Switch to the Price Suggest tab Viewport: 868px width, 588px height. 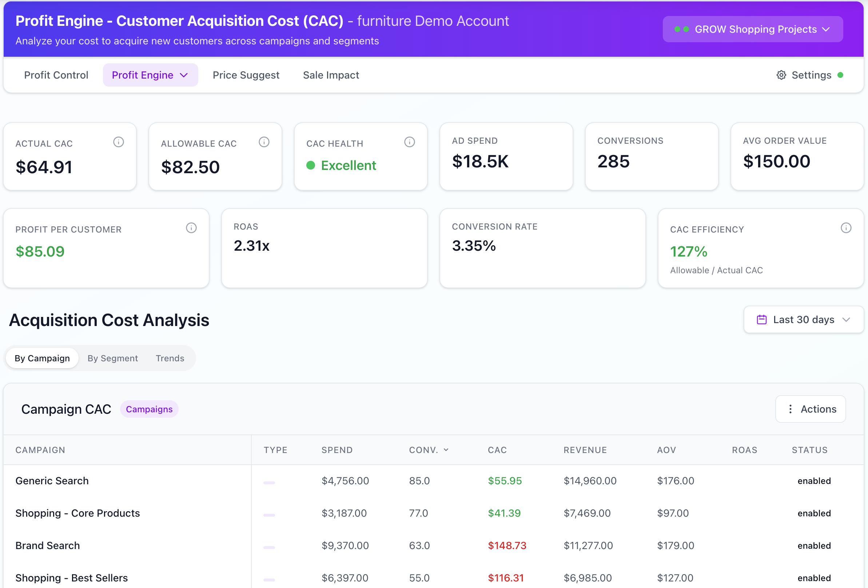(x=246, y=75)
